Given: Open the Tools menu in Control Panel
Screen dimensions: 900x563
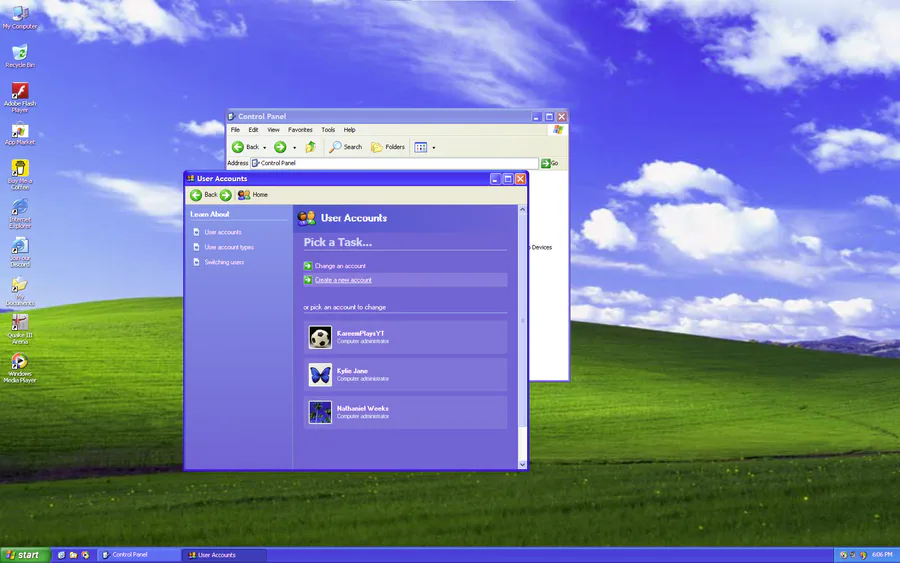Looking at the screenshot, I should pos(328,130).
